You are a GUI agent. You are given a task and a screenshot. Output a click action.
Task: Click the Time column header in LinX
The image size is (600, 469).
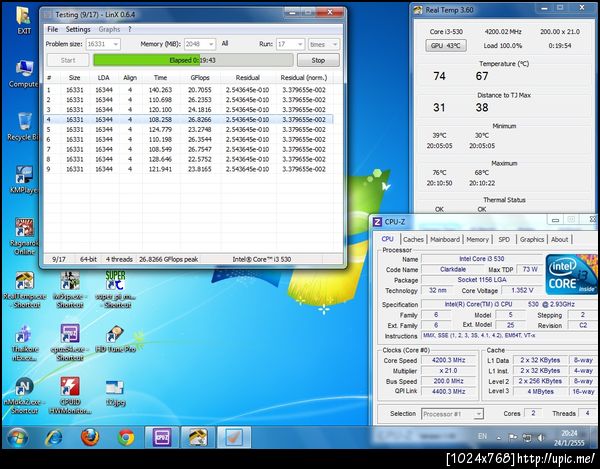(160, 78)
